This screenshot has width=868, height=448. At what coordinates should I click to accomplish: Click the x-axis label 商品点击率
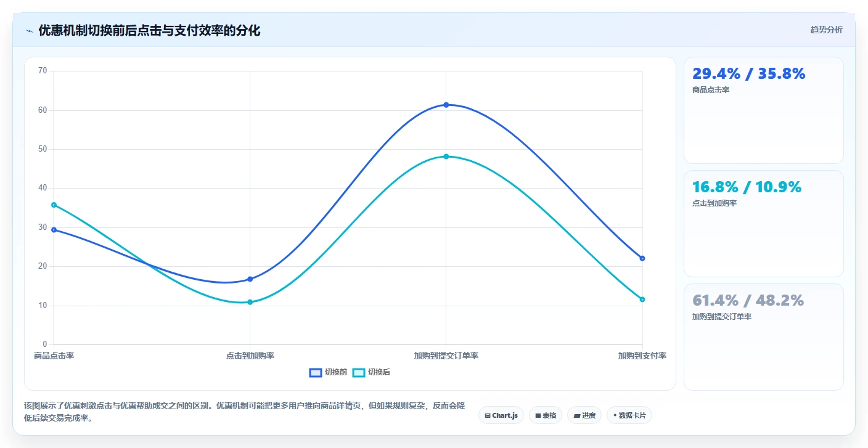pos(54,356)
